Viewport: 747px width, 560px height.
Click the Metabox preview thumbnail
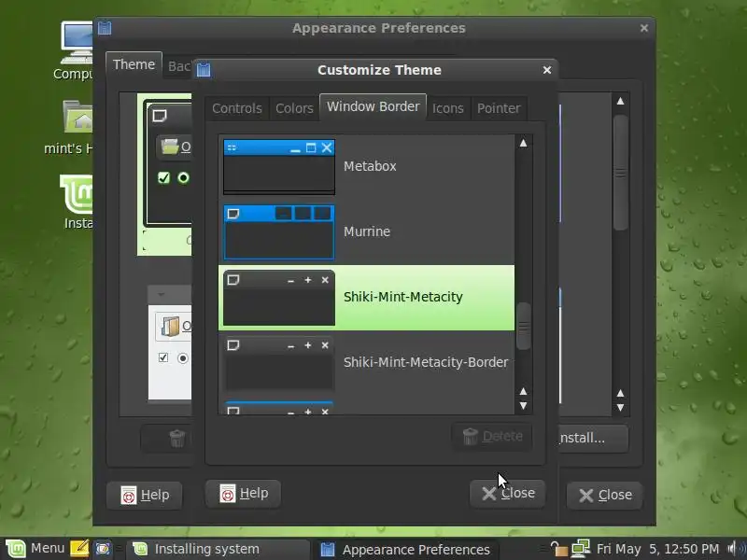[279, 167]
